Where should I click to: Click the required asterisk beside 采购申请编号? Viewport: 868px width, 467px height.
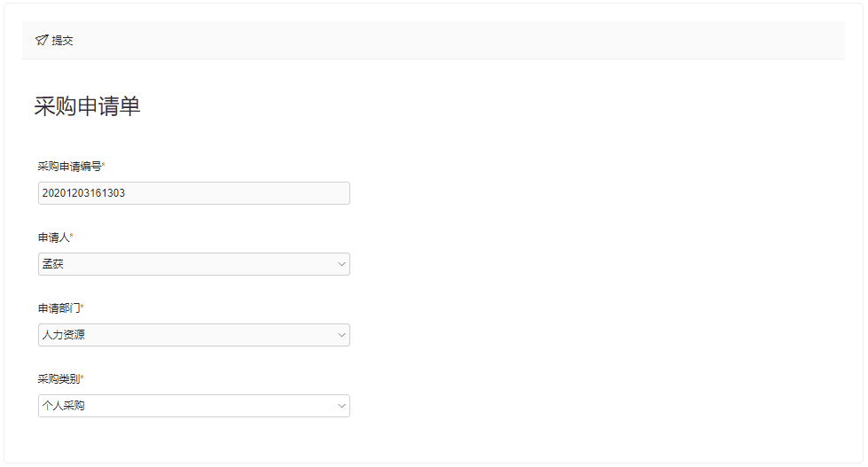pos(104,166)
